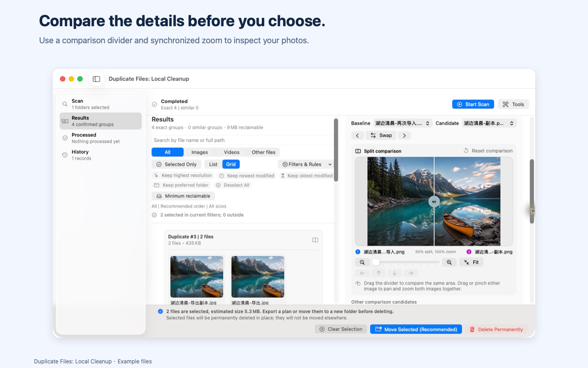The width and height of the screenshot is (588, 368).
Task: Toggle the sidebar visibility icon
Action: (x=96, y=79)
